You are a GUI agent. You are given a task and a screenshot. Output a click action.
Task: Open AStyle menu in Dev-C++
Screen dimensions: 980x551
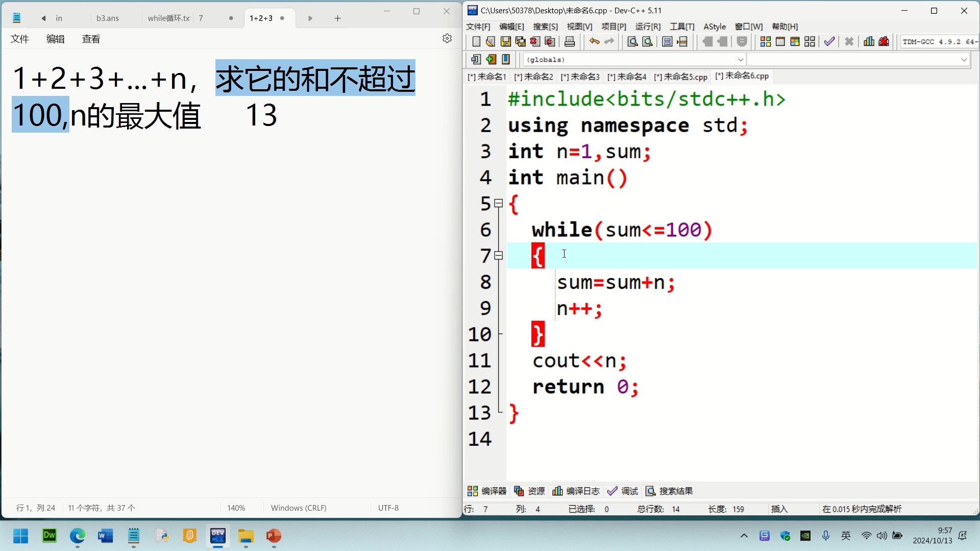click(x=715, y=27)
